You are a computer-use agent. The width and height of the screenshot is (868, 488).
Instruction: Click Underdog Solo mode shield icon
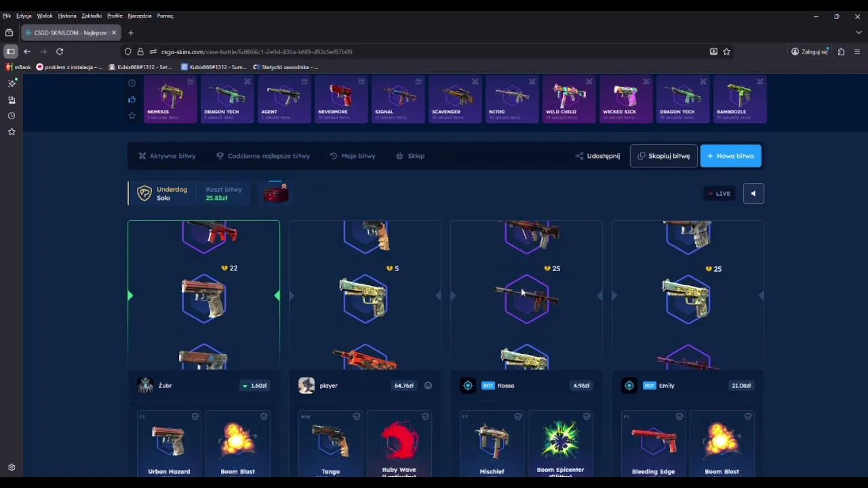point(144,193)
